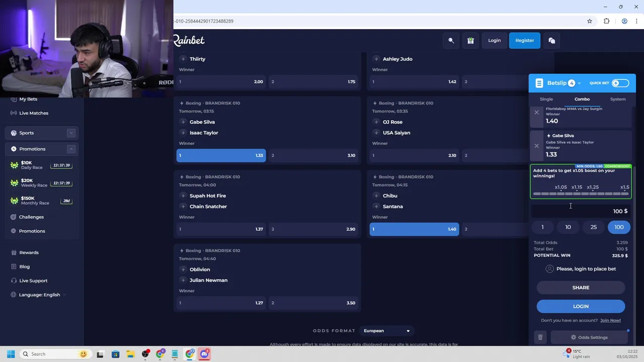Remove Floridaboy MMA vs Jay Surgin bet
This screenshot has height=362, width=644.
(536, 113)
